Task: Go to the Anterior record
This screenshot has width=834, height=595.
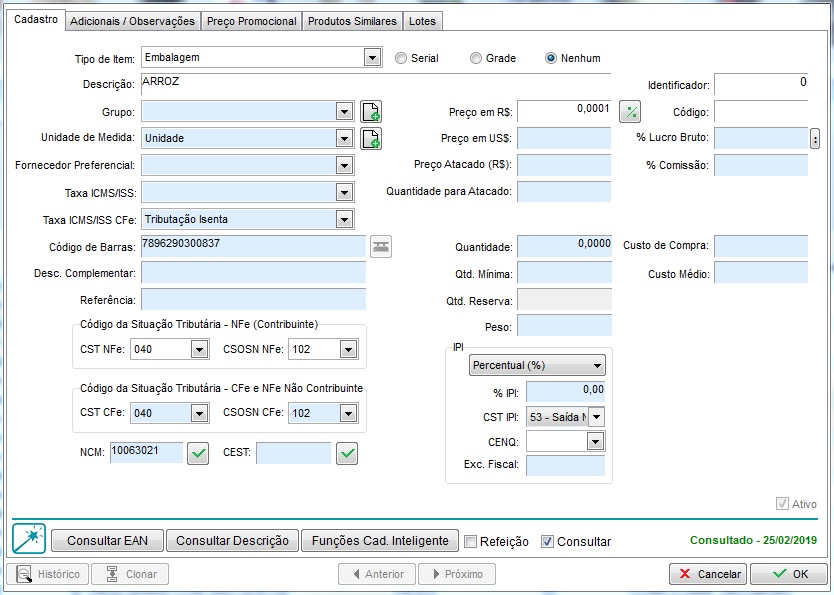Action: pos(377,574)
